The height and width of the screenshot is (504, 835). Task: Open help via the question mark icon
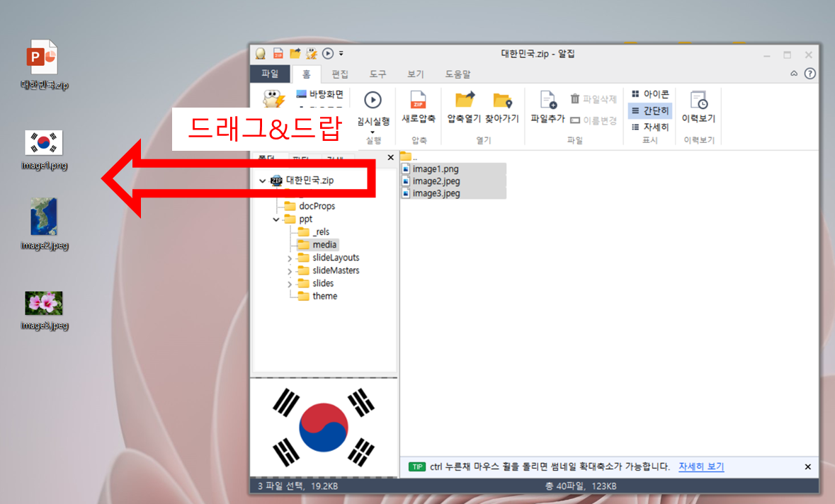(x=810, y=74)
